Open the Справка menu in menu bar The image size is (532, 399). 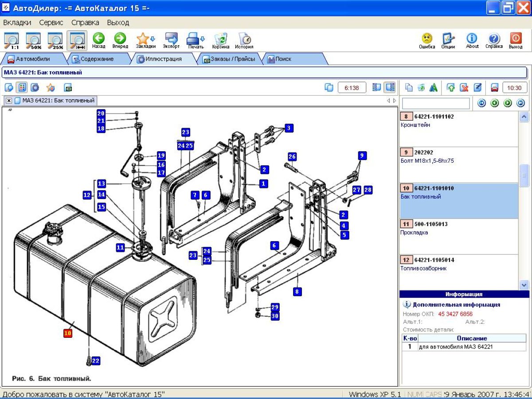[x=85, y=22]
